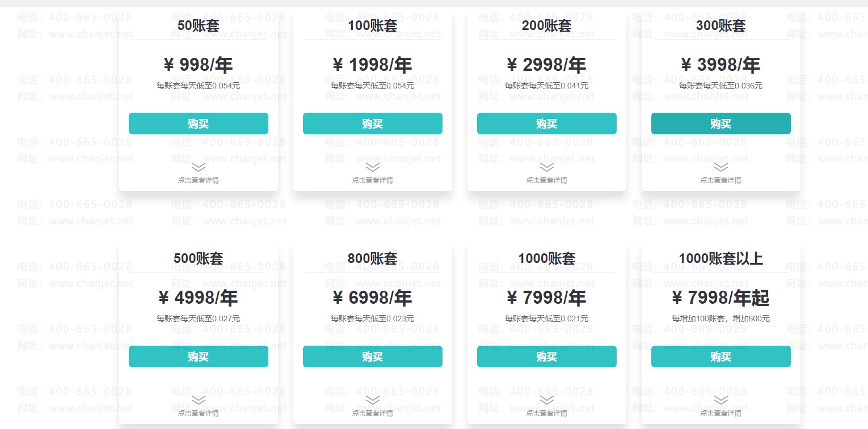
Task: Click the double-chevron icon under the 500账套 plan
Action: coord(198,400)
